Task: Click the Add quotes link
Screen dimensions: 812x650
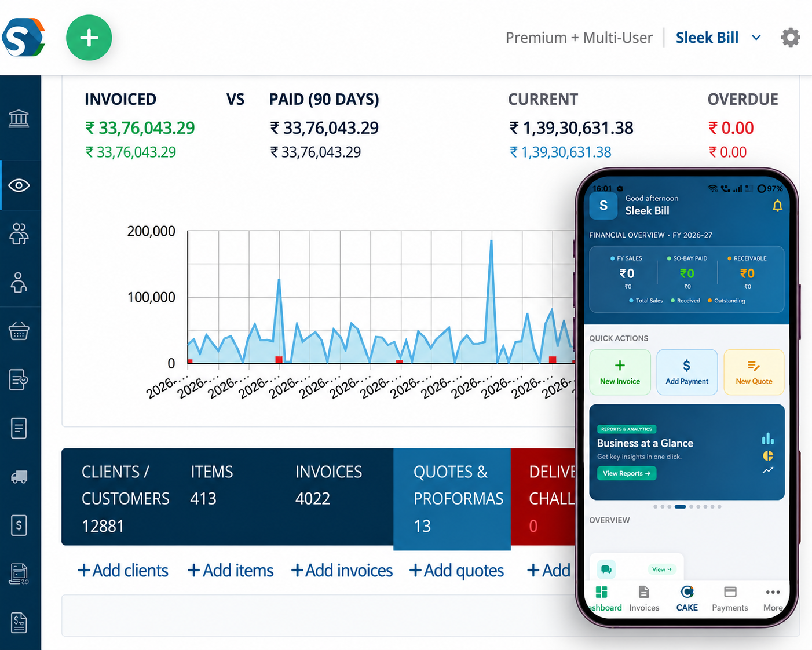Action: 456,571
